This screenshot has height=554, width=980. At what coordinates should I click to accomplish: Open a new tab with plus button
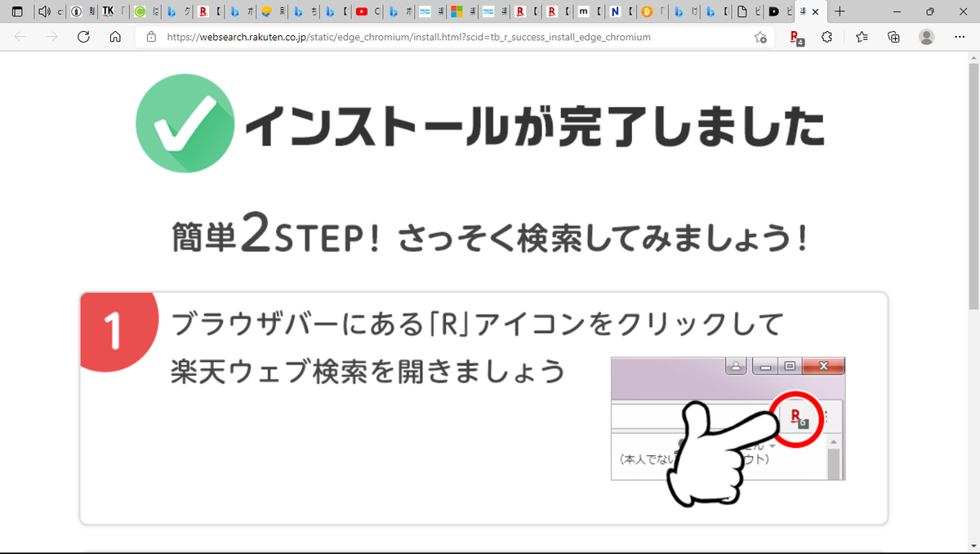[840, 12]
